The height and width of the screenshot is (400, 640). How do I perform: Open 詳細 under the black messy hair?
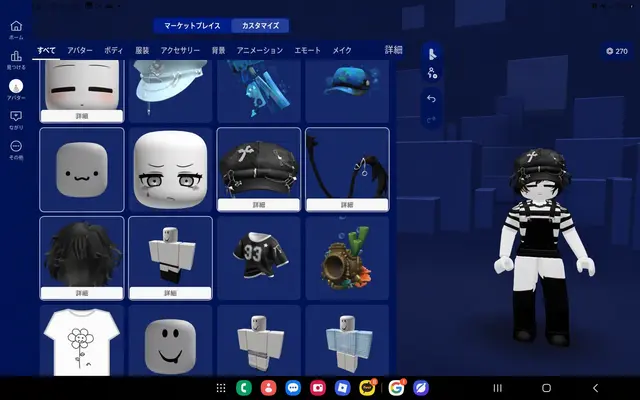pos(82,293)
